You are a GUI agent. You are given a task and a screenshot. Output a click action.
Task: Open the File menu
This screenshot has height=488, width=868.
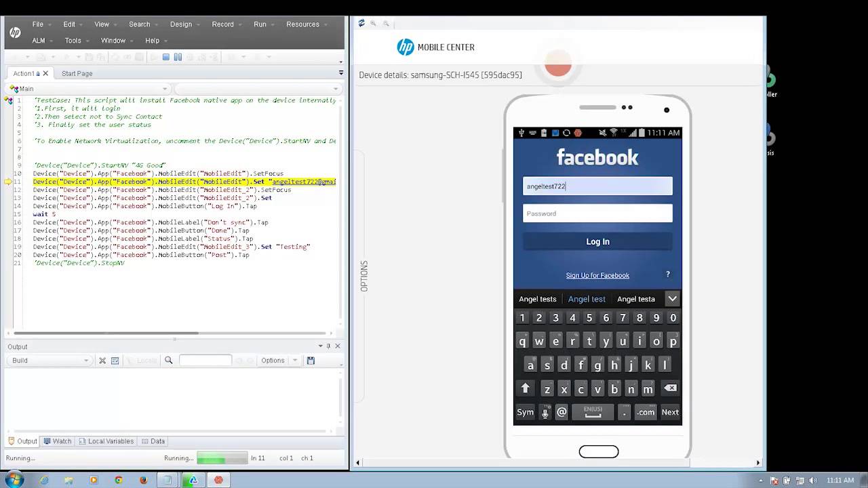tap(38, 24)
